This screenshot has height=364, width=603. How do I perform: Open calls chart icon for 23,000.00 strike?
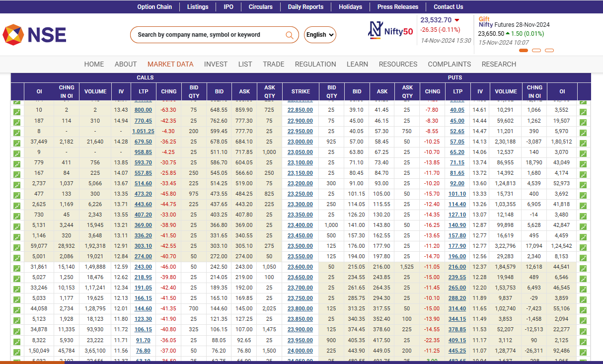[17, 143]
